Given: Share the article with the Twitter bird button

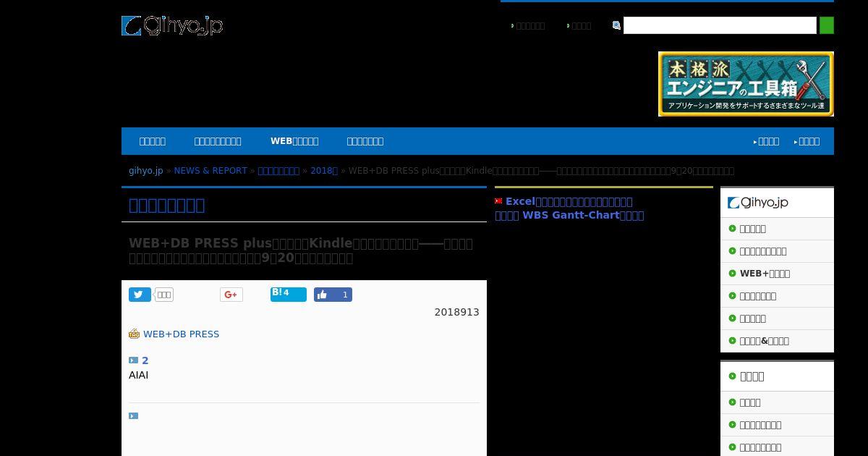Looking at the screenshot, I should pos(140,295).
